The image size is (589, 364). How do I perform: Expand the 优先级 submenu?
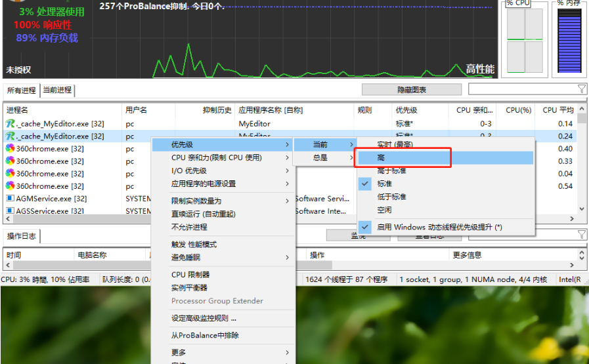point(223,144)
